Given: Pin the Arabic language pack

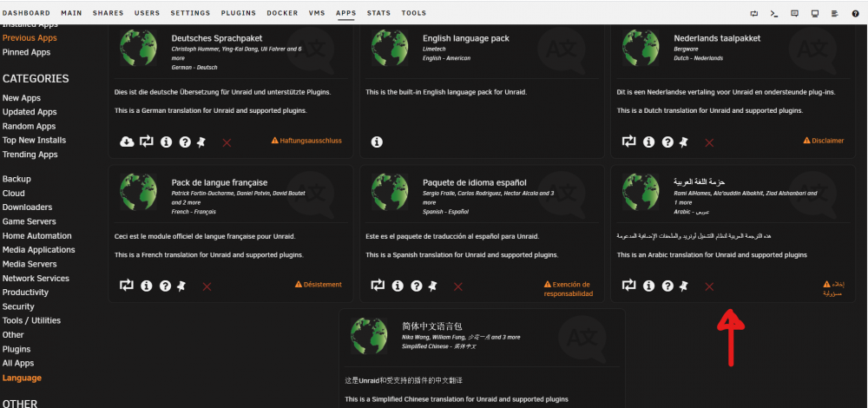Looking at the screenshot, I should pyautogui.click(x=684, y=286).
